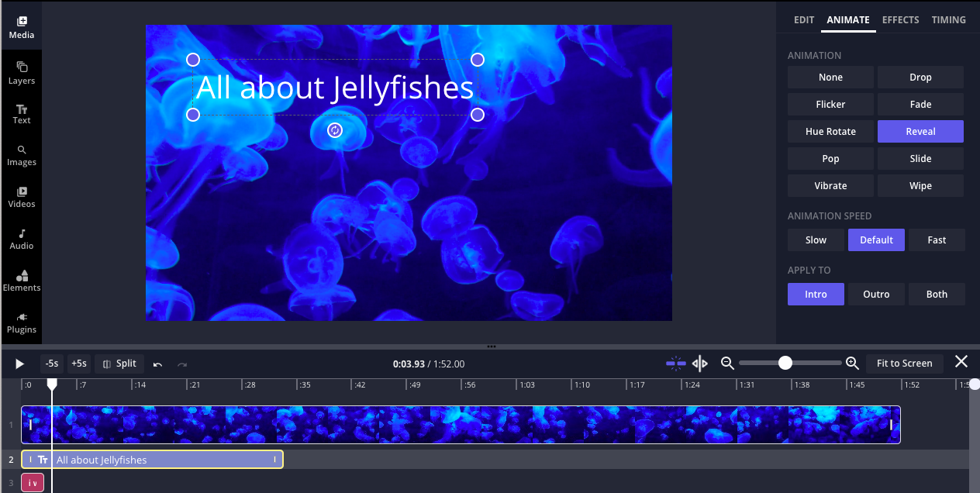
Task: Click Fit to Screen
Action: (x=904, y=363)
